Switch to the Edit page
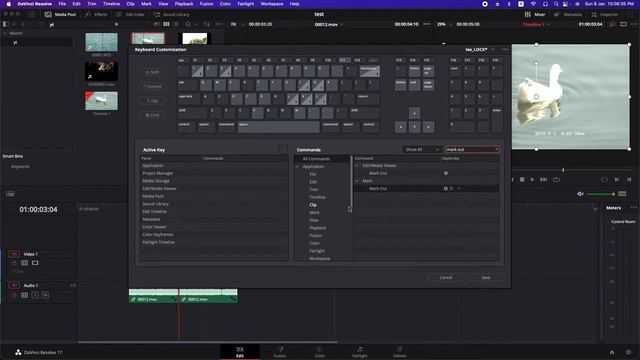The height and width of the screenshot is (360, 640). point(240,352)
